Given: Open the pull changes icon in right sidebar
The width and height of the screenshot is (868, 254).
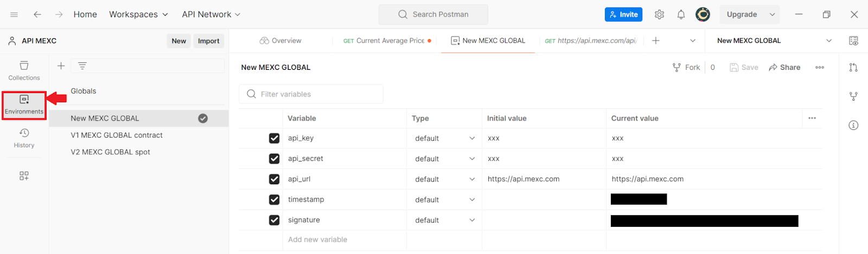Looking at the screenshot, I should pos(853,67).
